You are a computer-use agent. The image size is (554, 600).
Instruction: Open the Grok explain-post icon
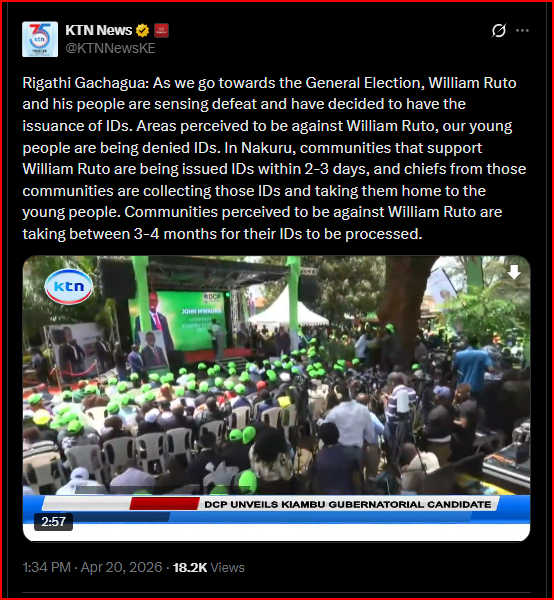499,31
